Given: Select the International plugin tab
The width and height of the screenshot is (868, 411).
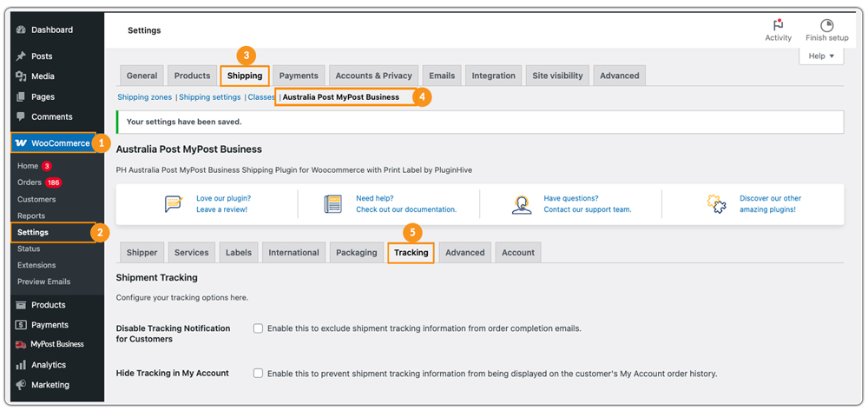Looking at the screenshot, I should [293, 253].
